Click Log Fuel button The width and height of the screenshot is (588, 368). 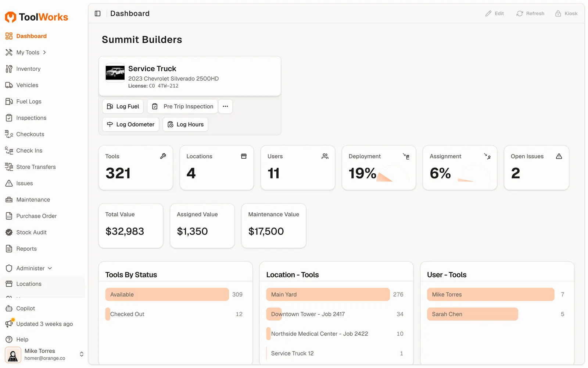click(123, 106)
